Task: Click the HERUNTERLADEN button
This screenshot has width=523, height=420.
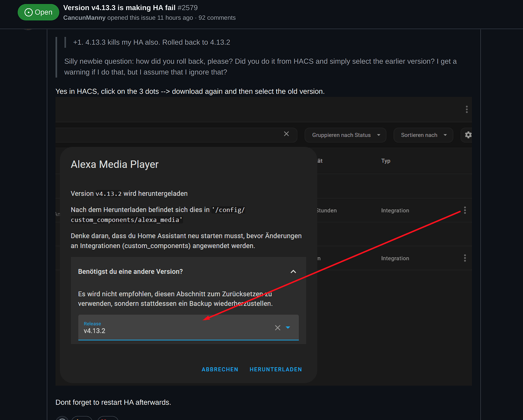Action: [275, 369]
